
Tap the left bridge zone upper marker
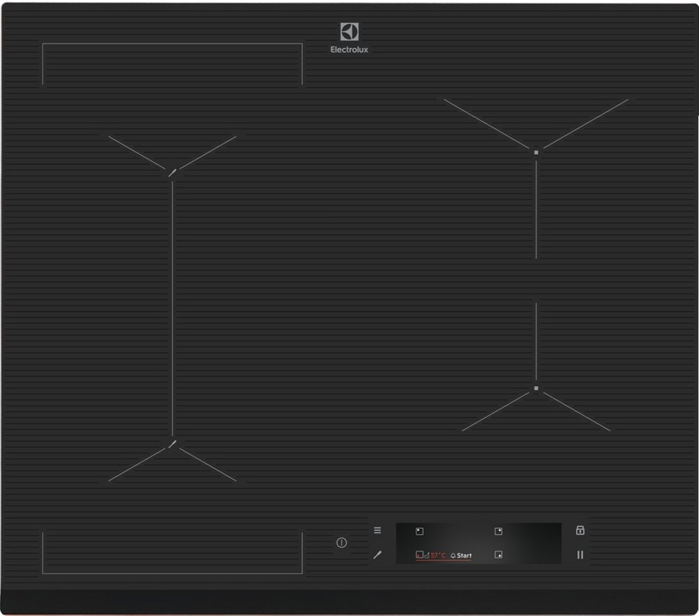pos(173,173)
